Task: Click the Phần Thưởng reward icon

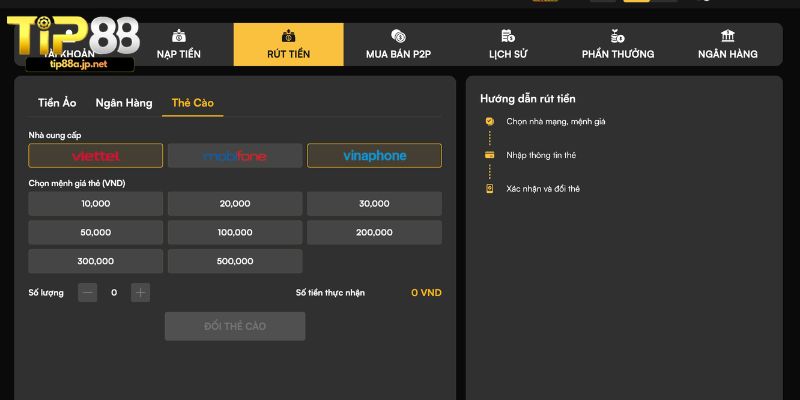Action: (x=617, y=36)
